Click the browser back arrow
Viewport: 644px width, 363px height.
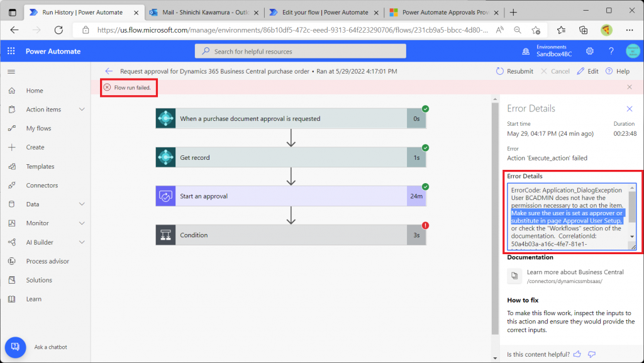[14, 30]
